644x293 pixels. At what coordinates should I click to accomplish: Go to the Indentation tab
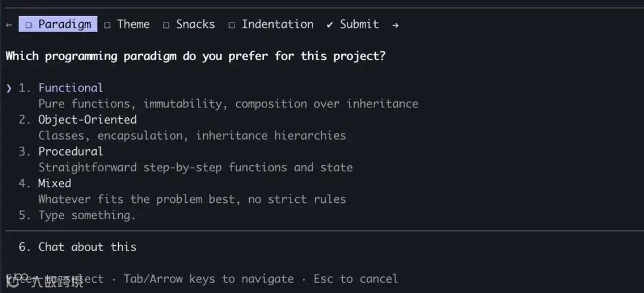click(277, 24)
